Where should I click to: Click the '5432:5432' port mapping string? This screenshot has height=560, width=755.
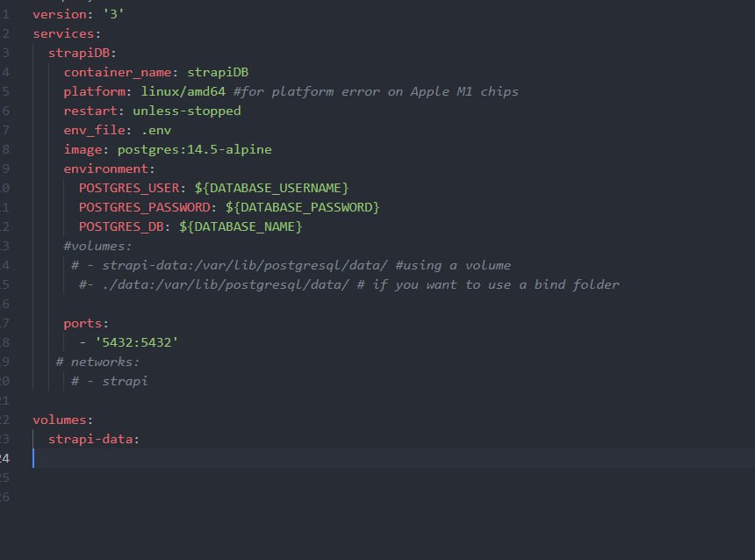(137, 342)
